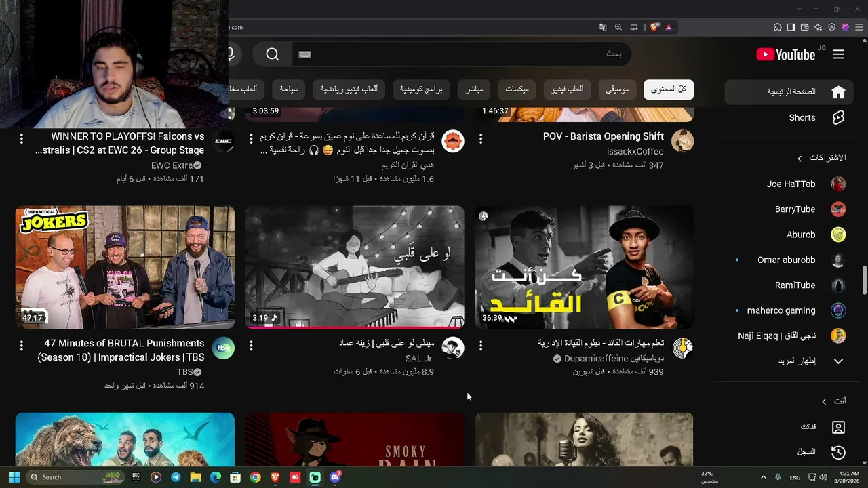Image resolution: width=868 pixels, height=488 pixels.
Task: Toggle the browser sidebar panel icon
Action: point(791,27)
